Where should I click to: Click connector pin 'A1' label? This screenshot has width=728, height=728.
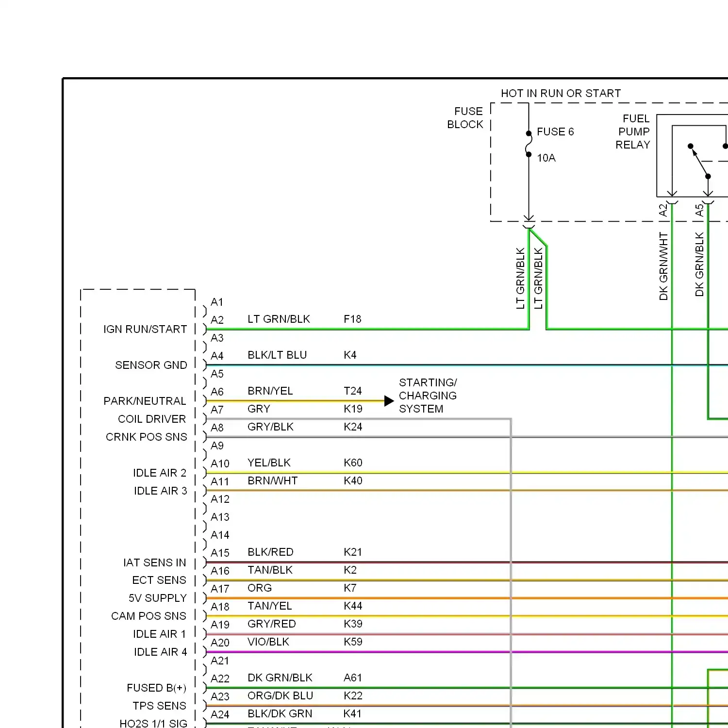[x=217, y=302]
